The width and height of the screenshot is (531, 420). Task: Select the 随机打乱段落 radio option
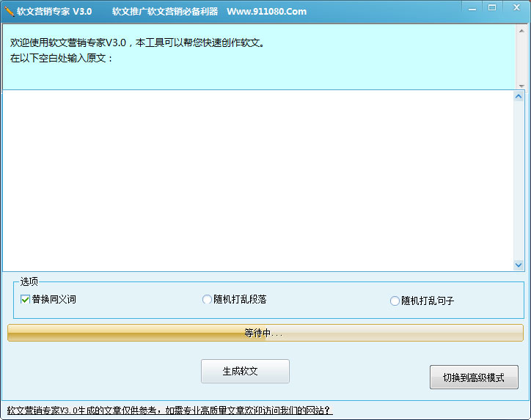pyautogui.click(x=207, y=299)
